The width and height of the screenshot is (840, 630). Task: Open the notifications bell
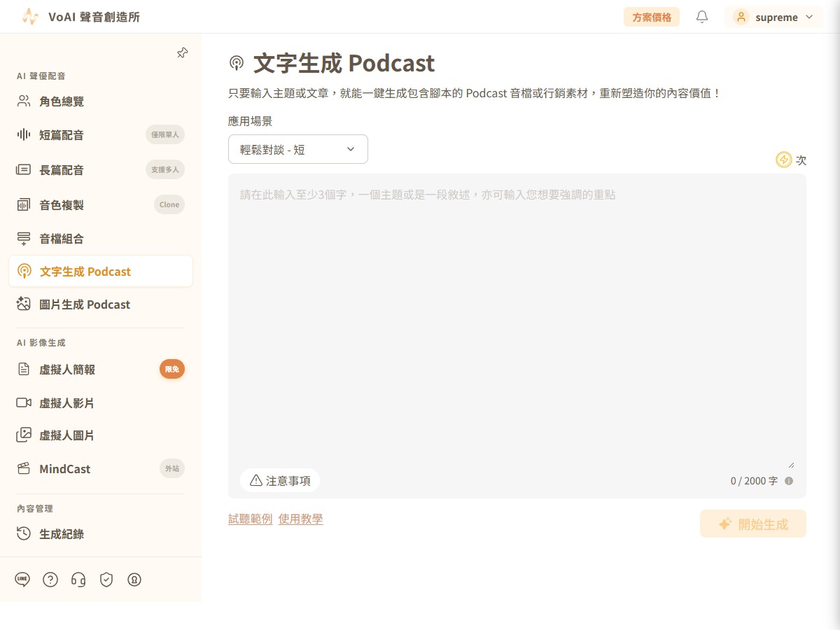(x=702, y=17)
